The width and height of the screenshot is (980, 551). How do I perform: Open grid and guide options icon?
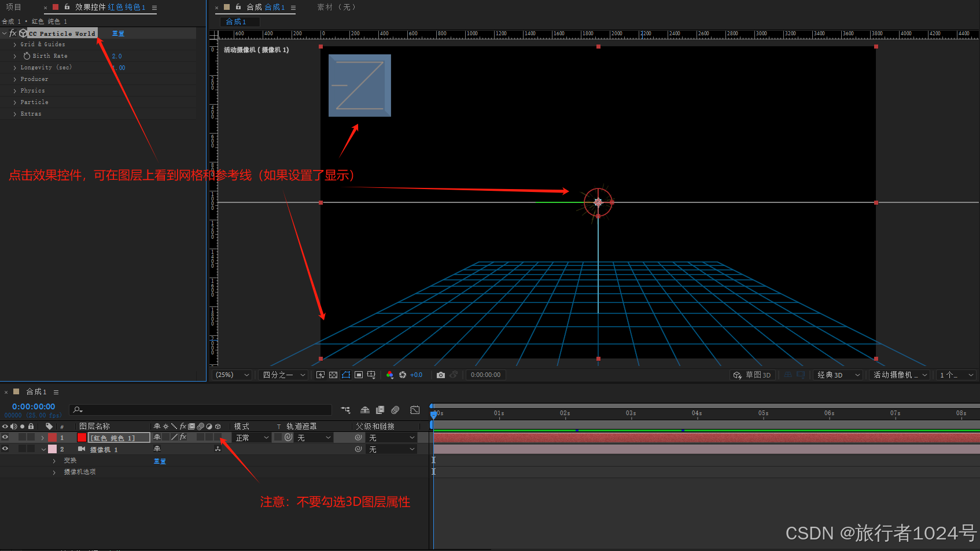tap(371, 375)
